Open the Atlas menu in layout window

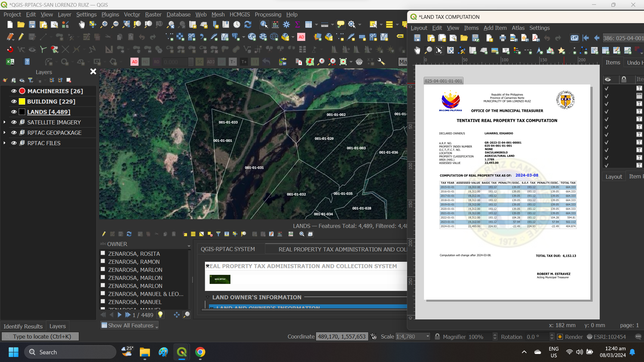[x=518, y=28]
